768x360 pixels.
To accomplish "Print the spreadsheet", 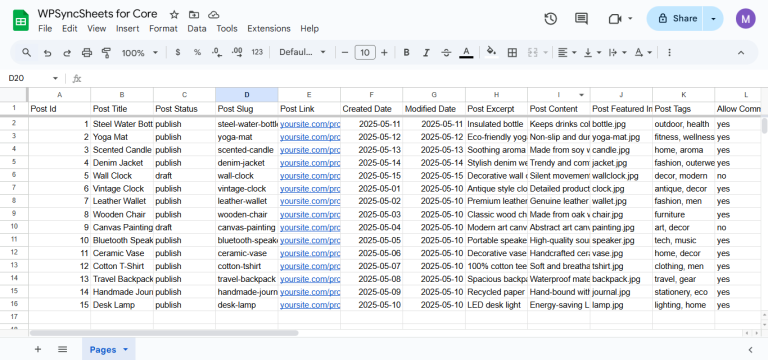I will point(87,52).
